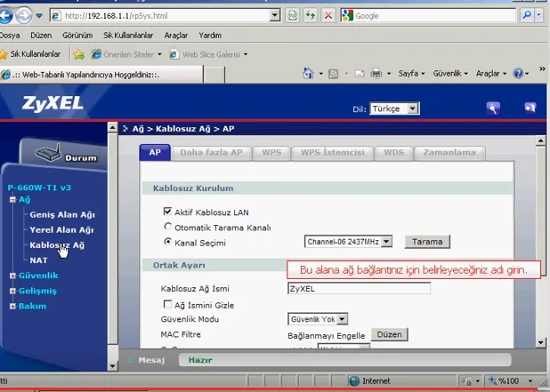550x392 pixels.
Task: Open Web Slice Galerisi link
Action: pos(209,54)
